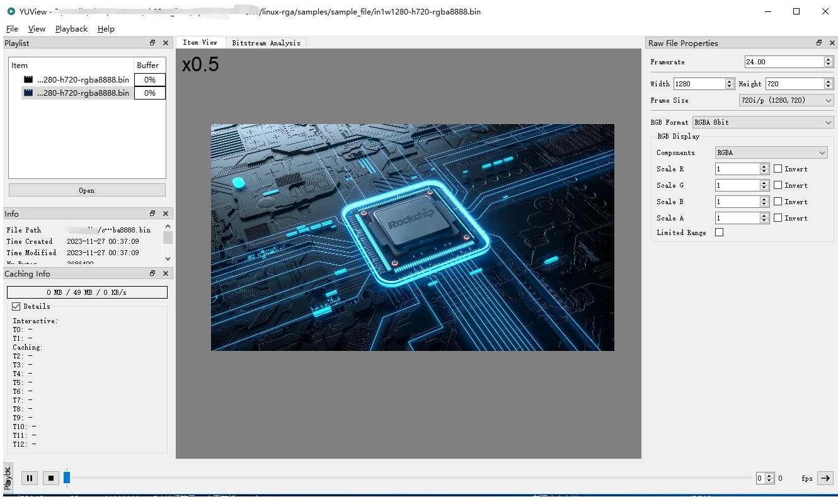Switch to the Item View tab
This screenshot has width=838, height=504.
[x=200, y=42]
